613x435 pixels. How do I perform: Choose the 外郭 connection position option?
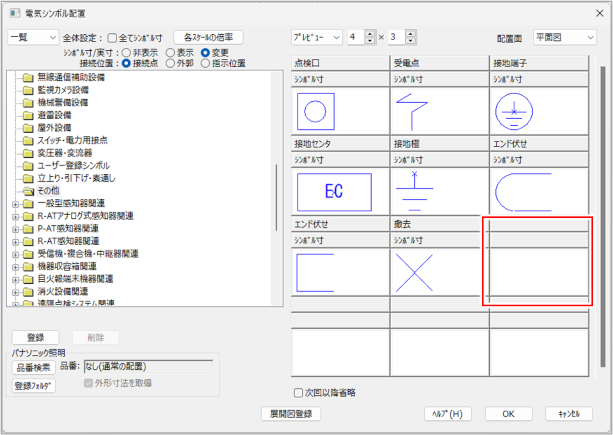[x=170, y=61]
